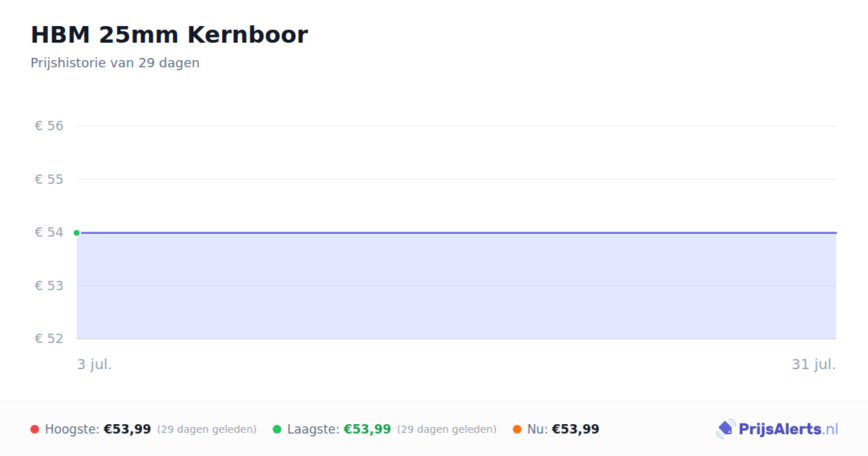Click the € 56 axis label
Viewport: 868px width, 456px height.
(49, 126)
